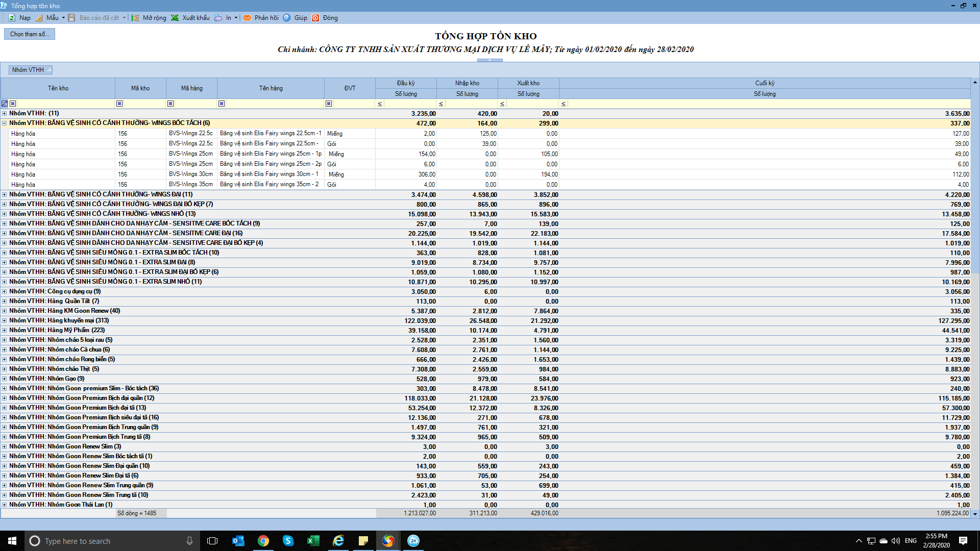
Task: Click the Giúp help question icon
Action: pos(287,18)
